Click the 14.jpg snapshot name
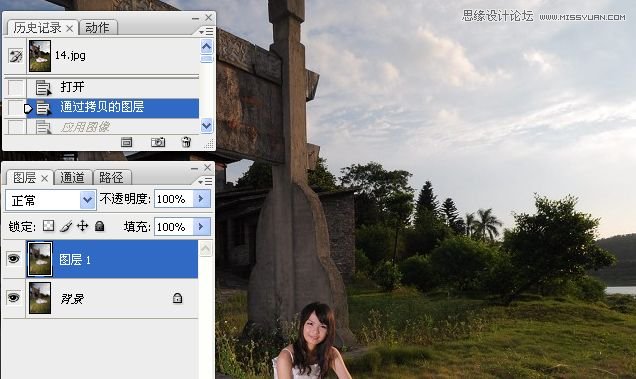 point(70,55)
